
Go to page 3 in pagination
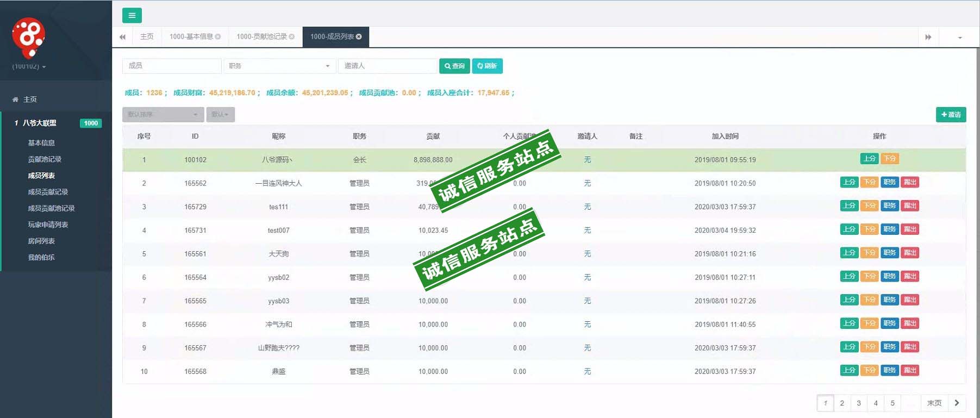pos(859,403)
